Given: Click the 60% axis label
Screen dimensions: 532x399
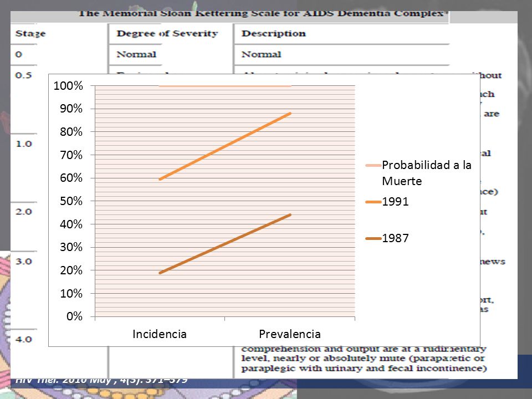Looking at the screenshot, I should (x=71, y=178).
